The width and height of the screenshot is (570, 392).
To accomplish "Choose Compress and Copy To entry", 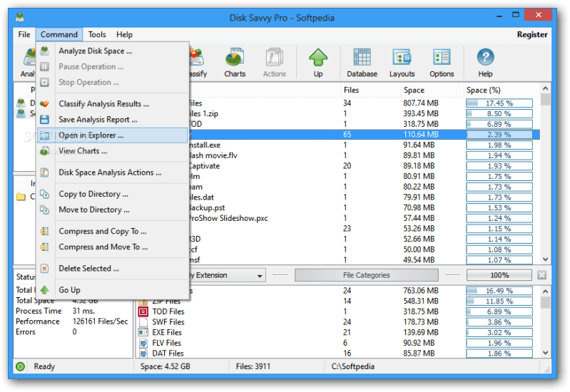I will click(x=112, y=231).
